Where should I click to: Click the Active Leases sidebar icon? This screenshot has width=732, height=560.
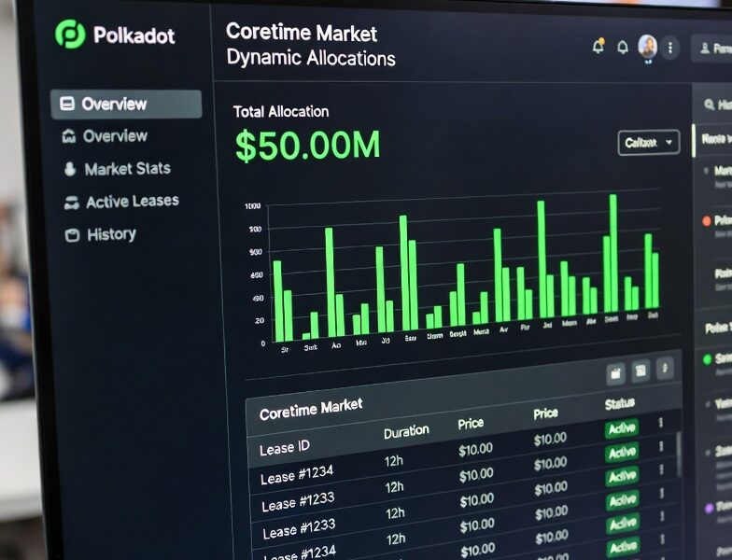tap(71, 203)
